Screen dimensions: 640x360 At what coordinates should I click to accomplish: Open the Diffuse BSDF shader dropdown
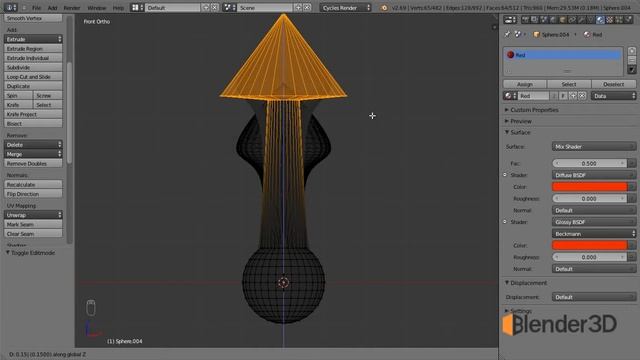coord(594,175)
